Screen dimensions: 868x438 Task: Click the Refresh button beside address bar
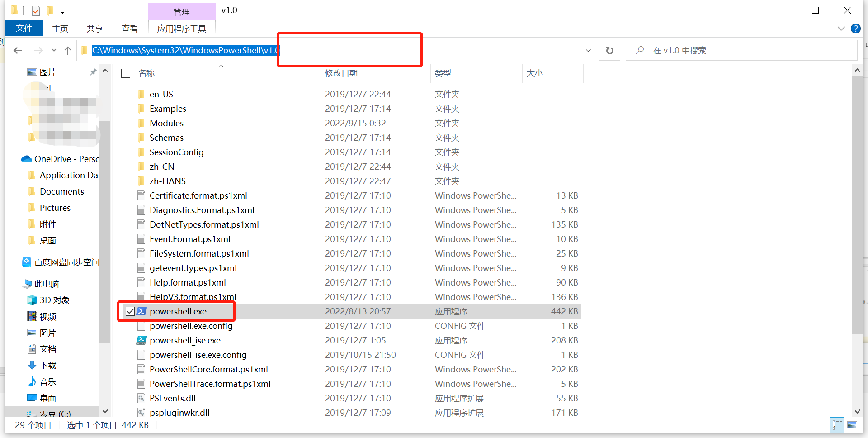(x=609, y=51)
